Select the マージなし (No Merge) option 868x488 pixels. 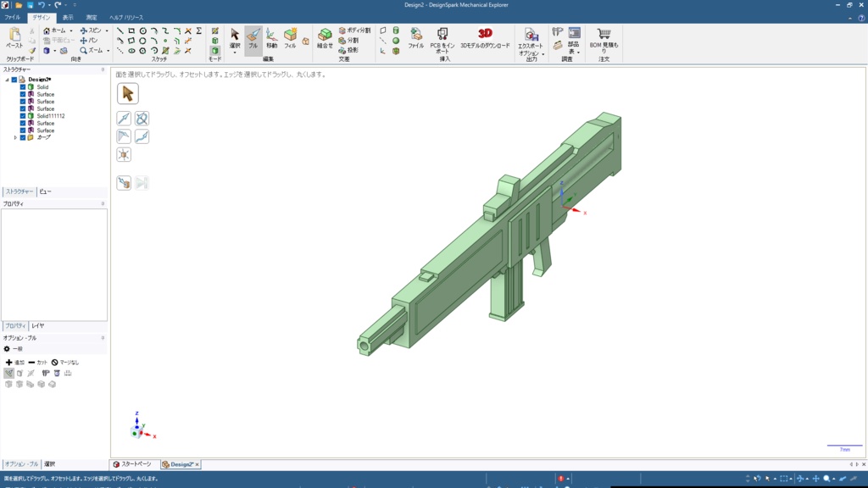pos(65,363)
